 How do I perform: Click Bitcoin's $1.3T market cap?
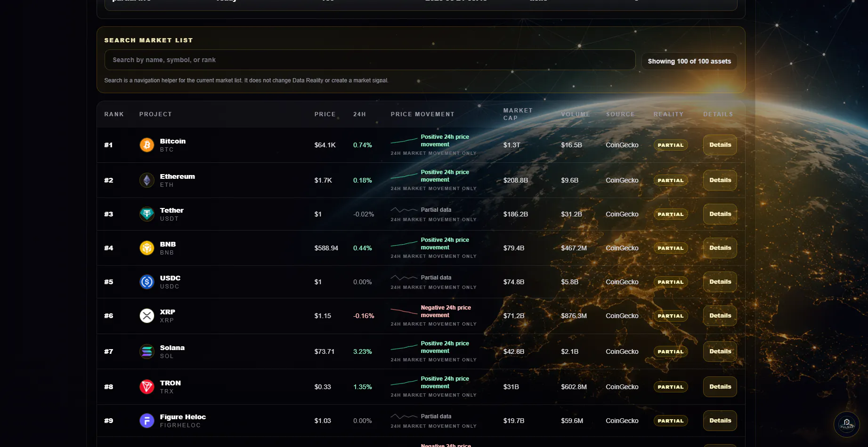tap(512, 145)
